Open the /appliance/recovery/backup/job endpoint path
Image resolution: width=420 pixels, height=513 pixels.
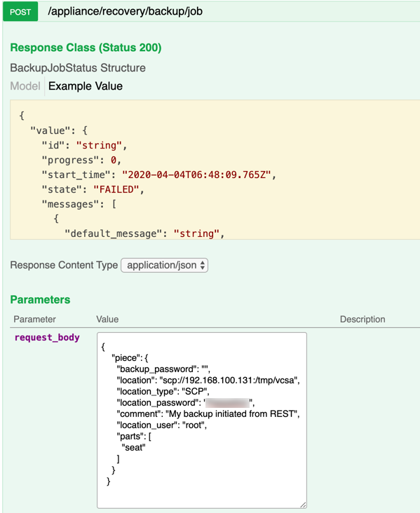(x=125, y=11)
